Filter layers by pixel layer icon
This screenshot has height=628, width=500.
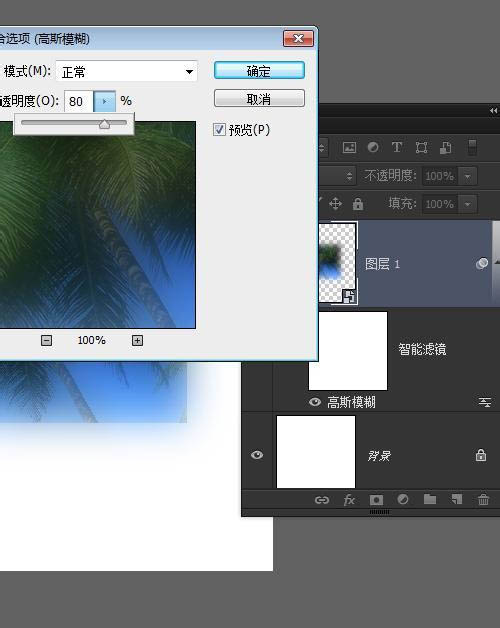(x=349, y=147)
